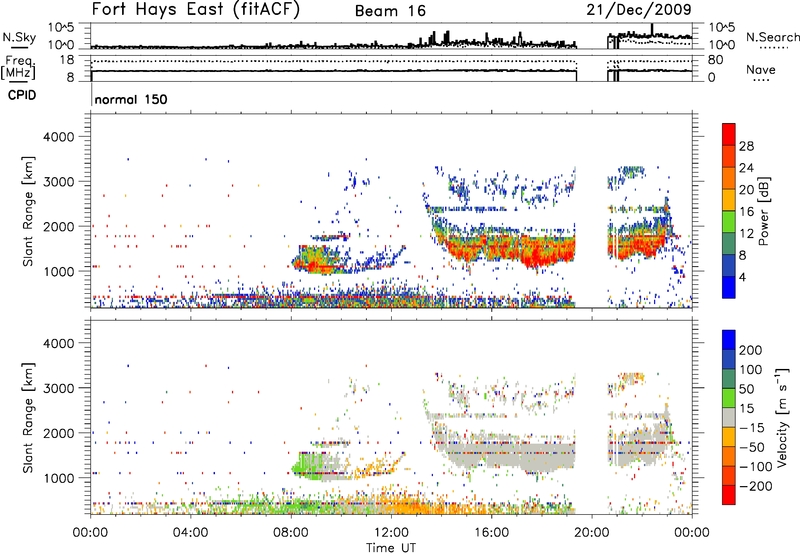Pick the yellow -15 to -50 Velocity segment
The width and height of the screenshot is (800, 554).
pyautogui.click(x=729, y=437)
